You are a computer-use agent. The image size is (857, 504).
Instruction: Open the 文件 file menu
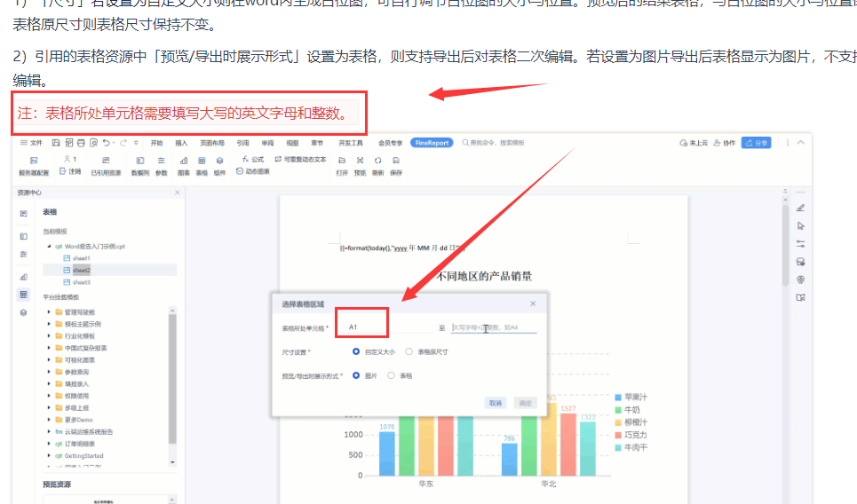click(x=32, y=143)
